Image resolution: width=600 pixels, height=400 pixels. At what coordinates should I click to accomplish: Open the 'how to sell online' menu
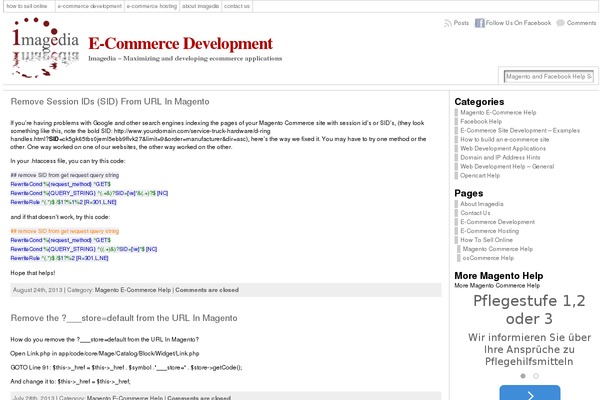tap(27, 6)
